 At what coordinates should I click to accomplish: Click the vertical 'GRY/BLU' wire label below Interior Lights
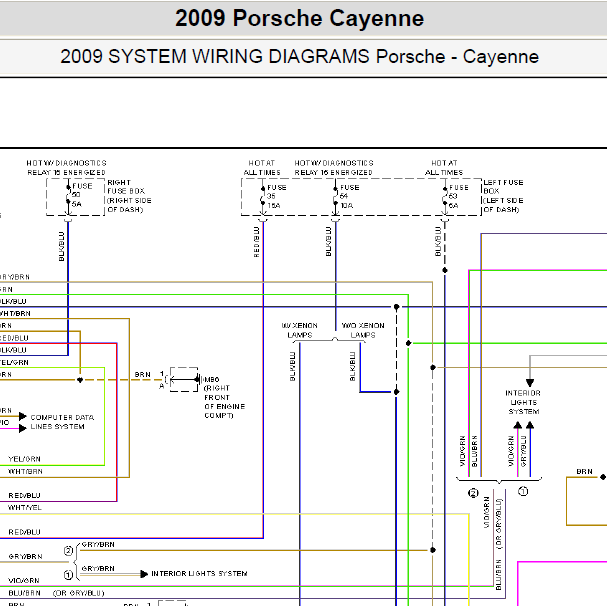pos(524,451)
